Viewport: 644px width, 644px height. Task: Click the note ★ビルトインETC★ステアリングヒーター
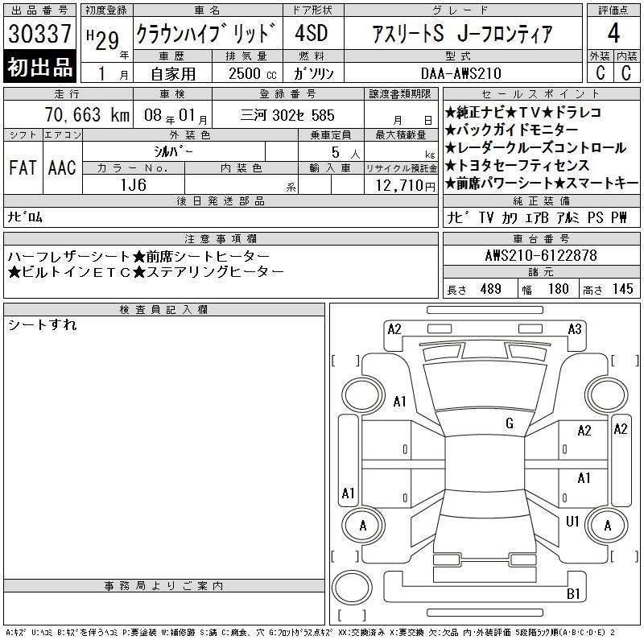click(x=146, y=272)
